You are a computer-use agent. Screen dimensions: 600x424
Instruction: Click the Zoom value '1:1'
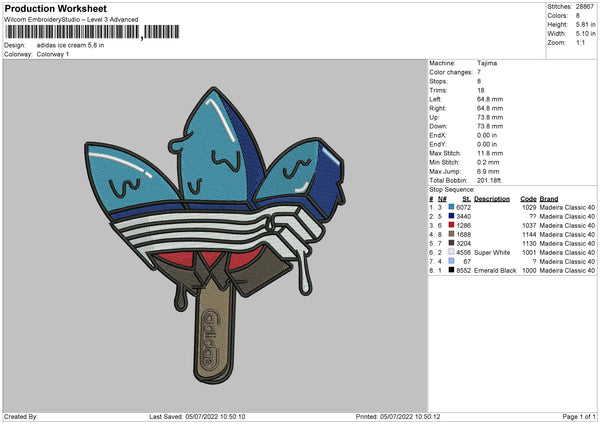click(x=580, y=42)
